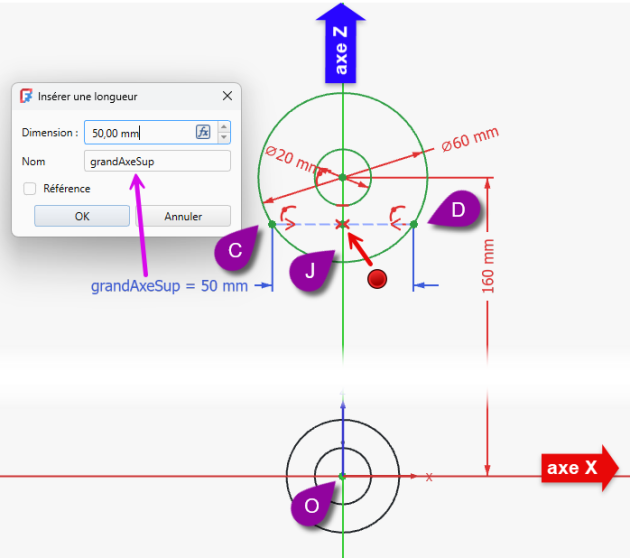The image size is (630, 558).
Task: Cancel the dialog with Annuler
Action: click(x=183, y=216)
